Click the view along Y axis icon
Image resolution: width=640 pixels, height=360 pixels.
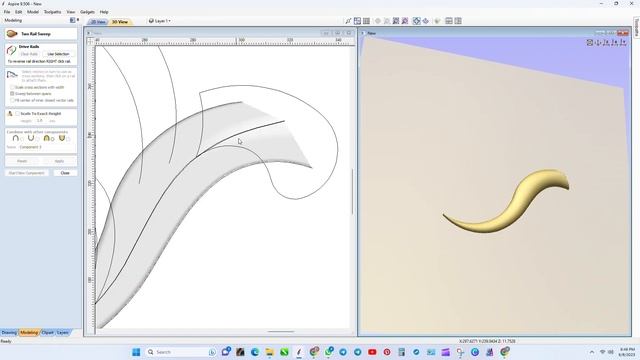coord(606,42)
